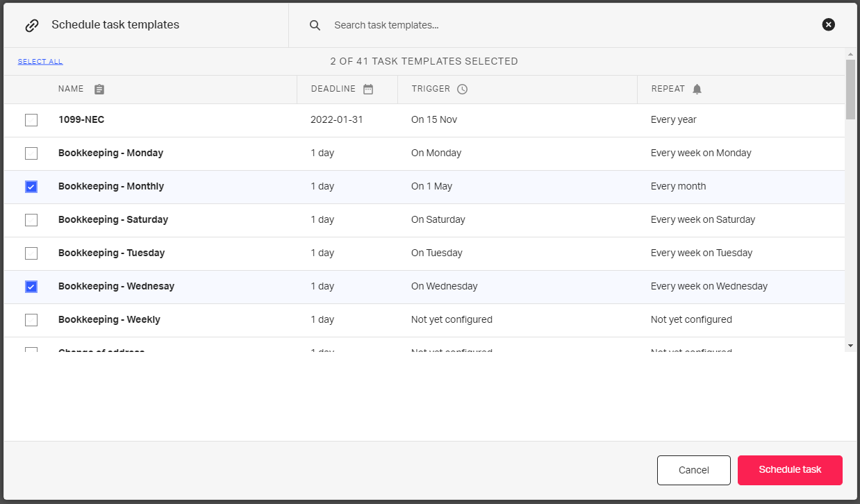The width and height of the screenshot is (860, 504).
Task: Check the 1099-NEC checkbox
Action: coord(31,120)
